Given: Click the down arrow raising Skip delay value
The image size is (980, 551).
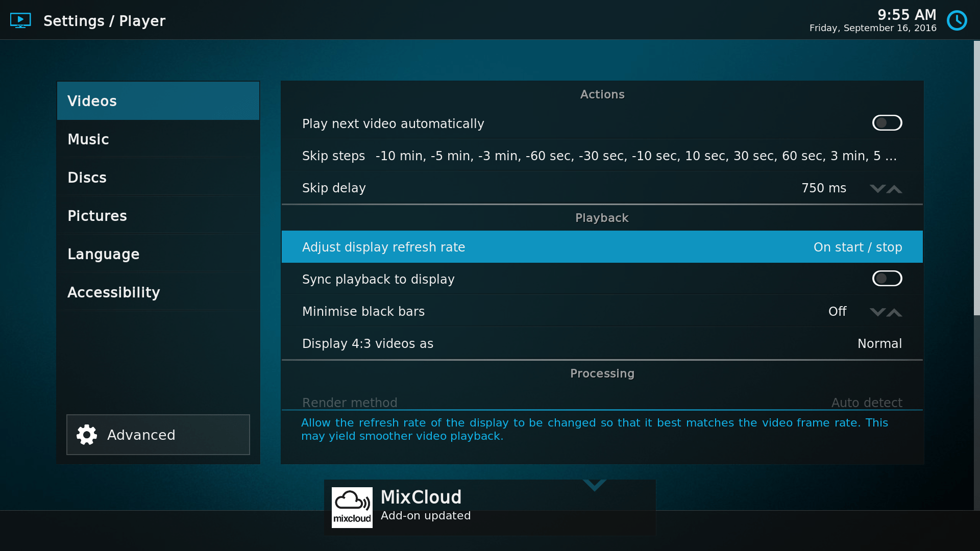Looking at the screenshot, I should coord(877,188).
